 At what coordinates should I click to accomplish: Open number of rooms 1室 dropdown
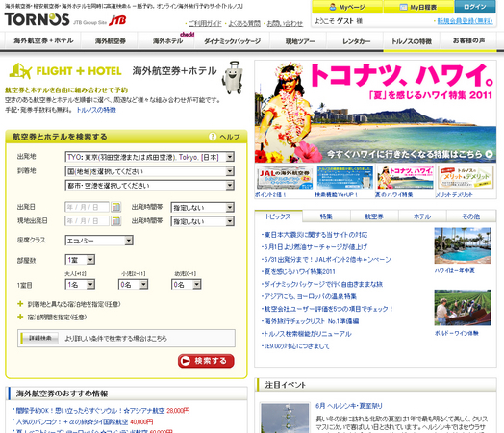click(x=80, y=260)
